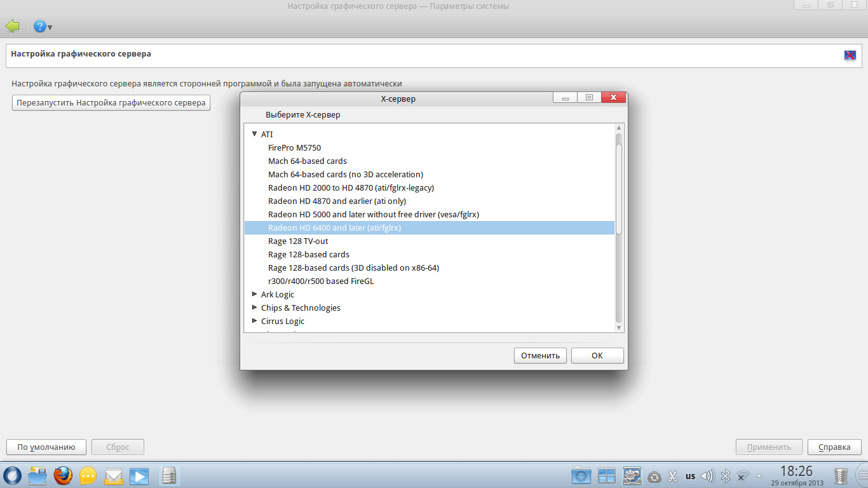Click the X server module icon at right
Screen dimensions: 868x488
(850, 55)
